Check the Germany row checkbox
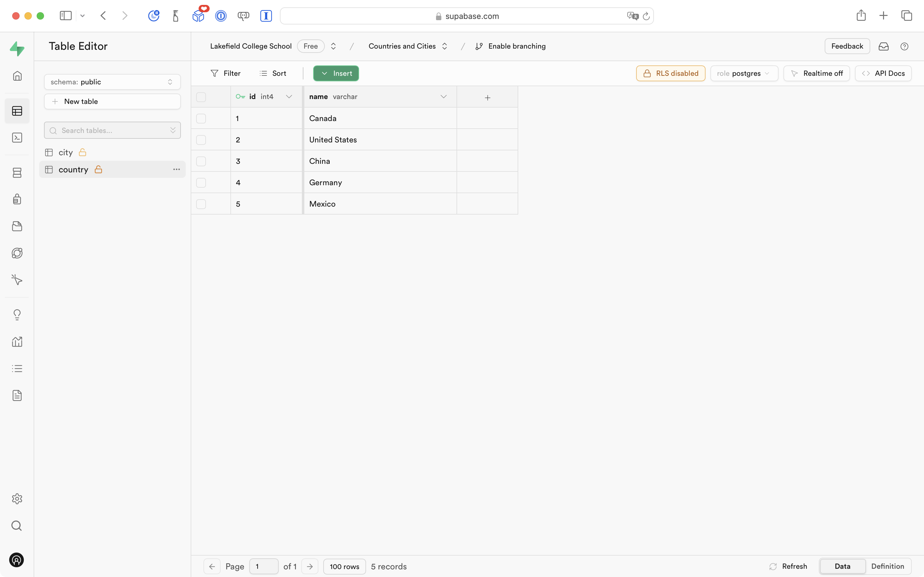924x577 pixels. [201, 183]
